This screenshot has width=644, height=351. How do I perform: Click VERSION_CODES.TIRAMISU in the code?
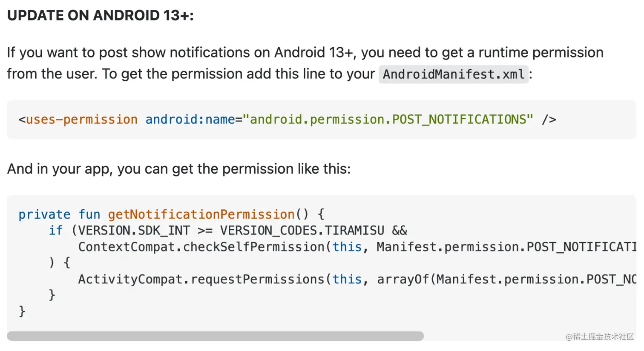[302, 231]
